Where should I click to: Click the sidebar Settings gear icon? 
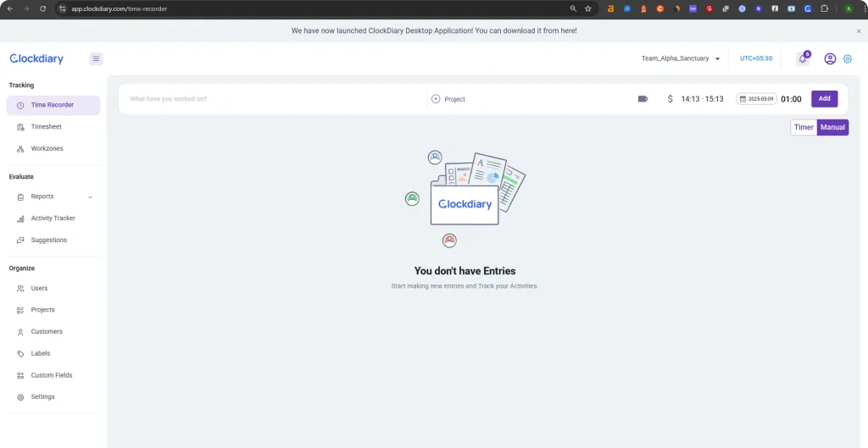click(20, 397)
